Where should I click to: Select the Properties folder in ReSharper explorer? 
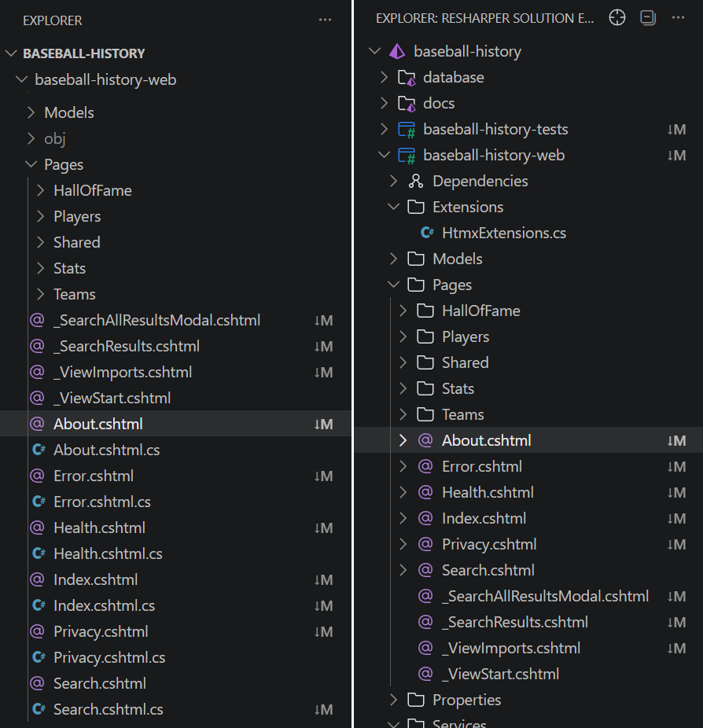(x=466, y=700)
